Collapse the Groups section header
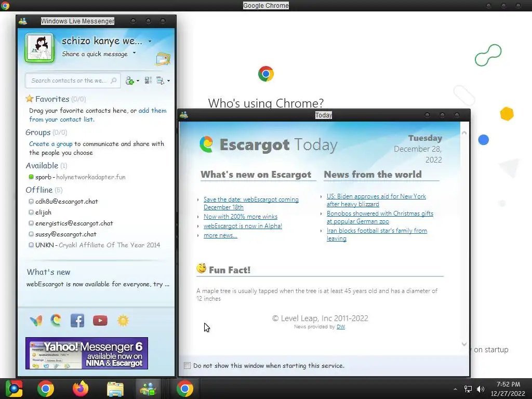 (46, 132)
